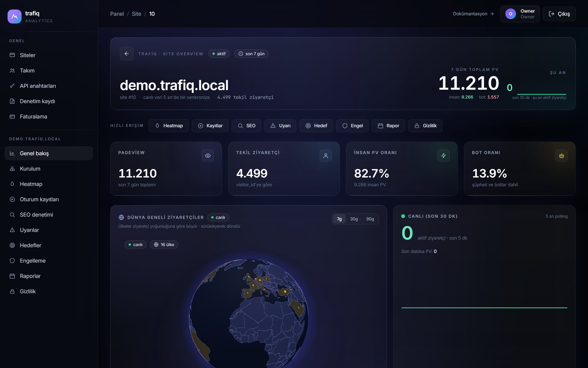
Task: Open the Kayıtlar quick access button
Action: 210,126
